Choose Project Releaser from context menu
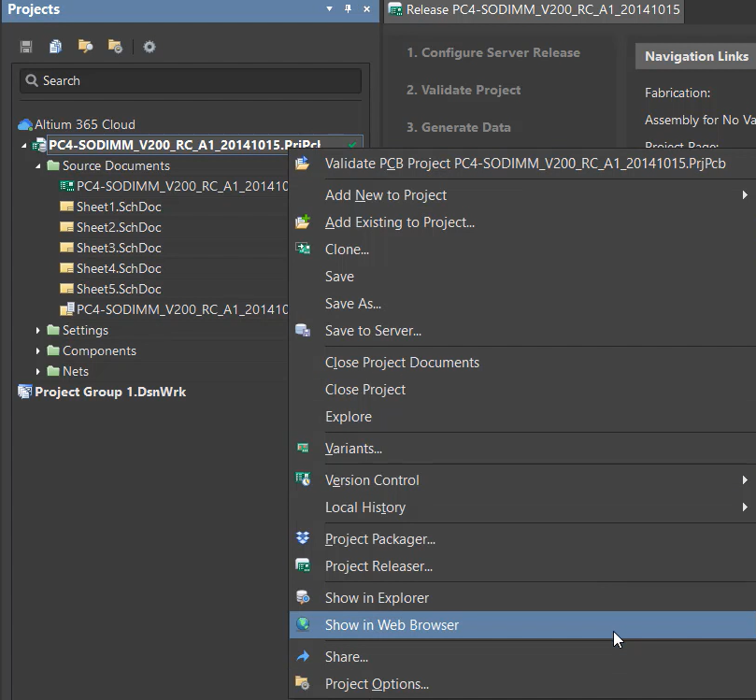The image size is (756, 700). click(x=378, y=566)
